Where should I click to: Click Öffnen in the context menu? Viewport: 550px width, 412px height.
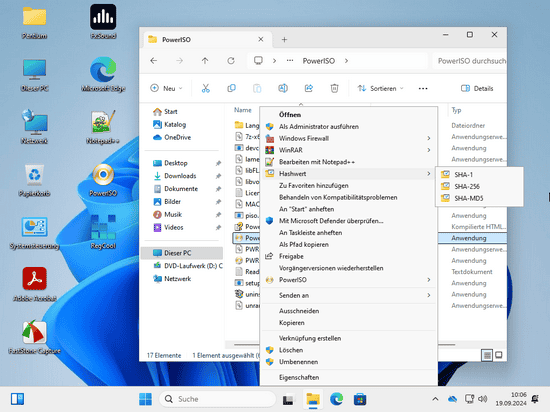pos(350,115)
